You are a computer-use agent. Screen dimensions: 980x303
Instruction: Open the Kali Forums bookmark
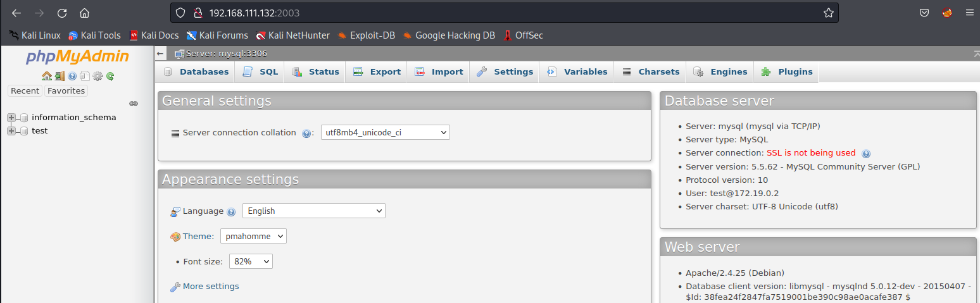[217, 35]
